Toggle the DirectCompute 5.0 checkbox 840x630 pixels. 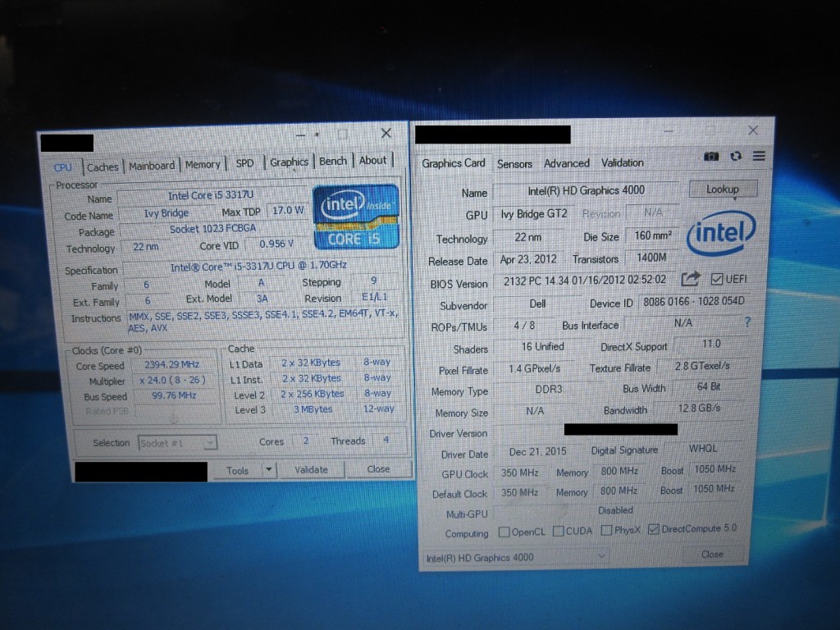pyautogui.click(x=653, y=529)
